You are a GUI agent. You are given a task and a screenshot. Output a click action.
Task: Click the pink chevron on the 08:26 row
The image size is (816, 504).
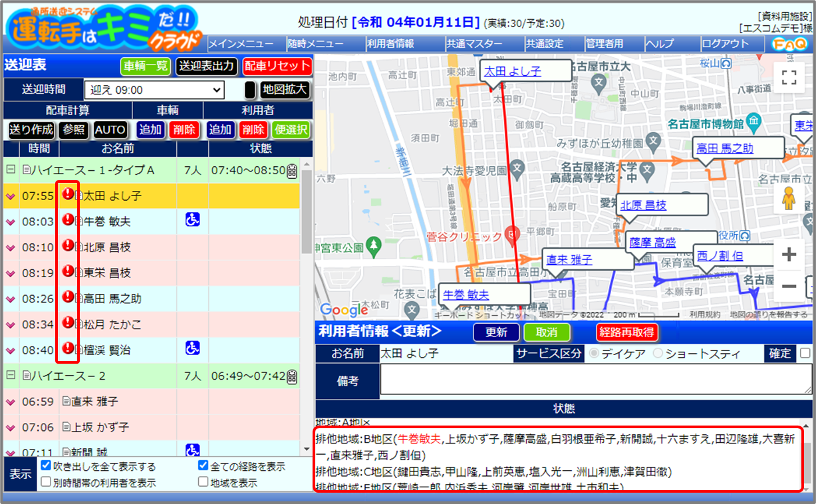[x=10, y=299]
